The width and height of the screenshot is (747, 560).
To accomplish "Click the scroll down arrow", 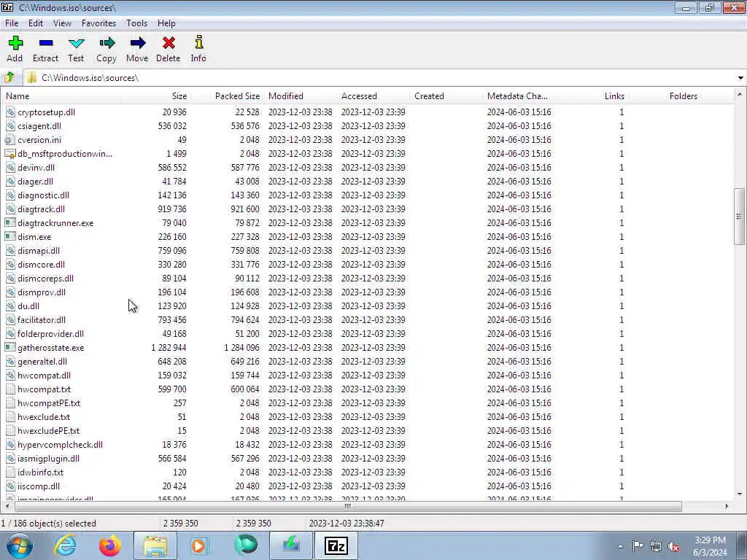I will [740, 494].
